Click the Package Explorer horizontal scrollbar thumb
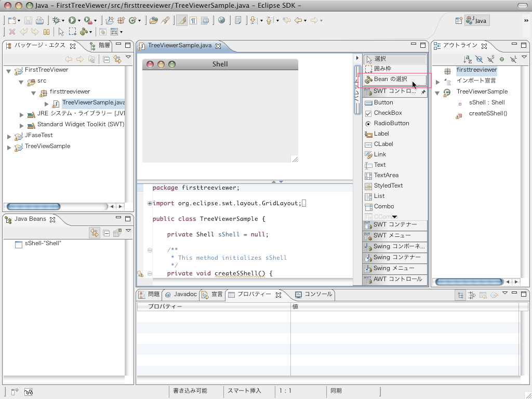The height and width of the screenshot is (399, 532). [33, 206]
